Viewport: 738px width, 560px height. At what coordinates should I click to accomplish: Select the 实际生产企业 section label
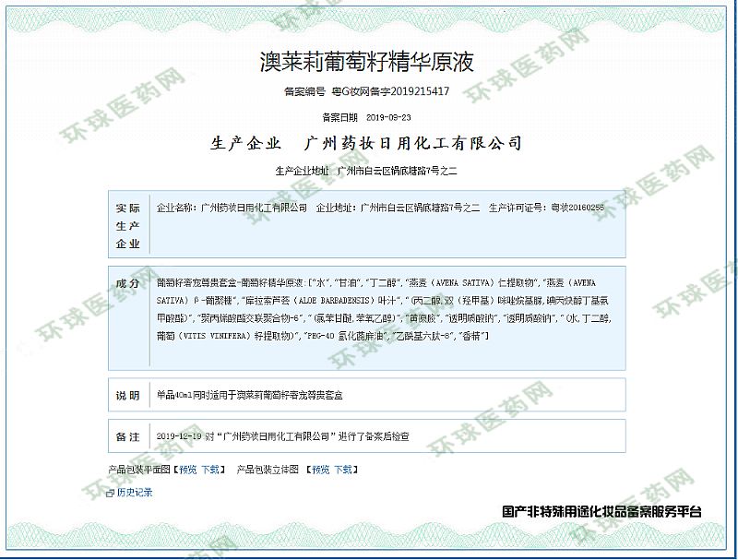pos(127,226)
